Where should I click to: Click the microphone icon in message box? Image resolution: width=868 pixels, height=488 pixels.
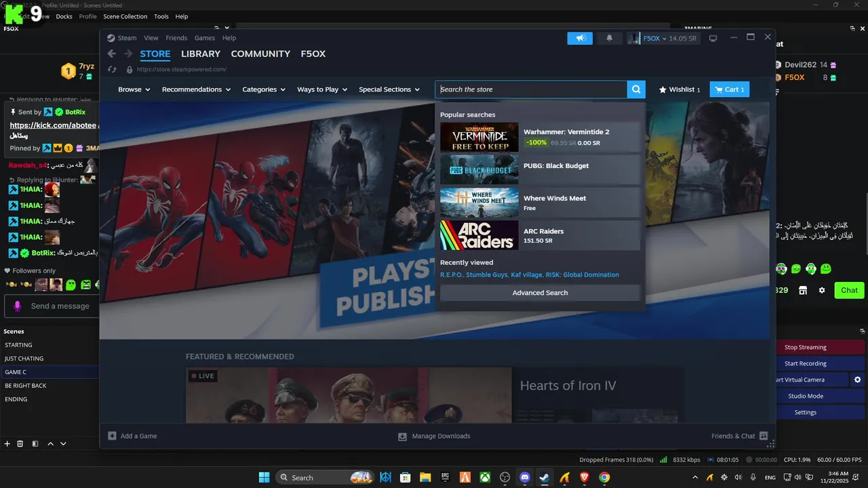(x=18, y=306)
